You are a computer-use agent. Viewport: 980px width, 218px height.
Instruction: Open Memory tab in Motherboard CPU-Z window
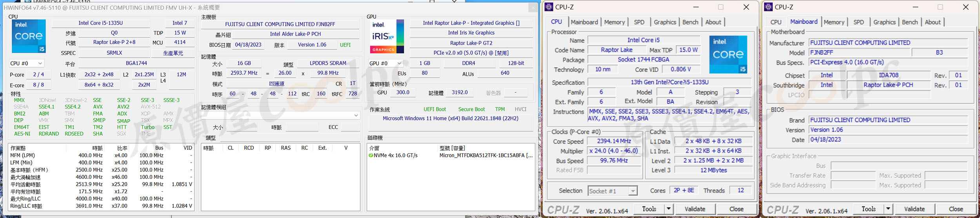[x=834, y=22]
